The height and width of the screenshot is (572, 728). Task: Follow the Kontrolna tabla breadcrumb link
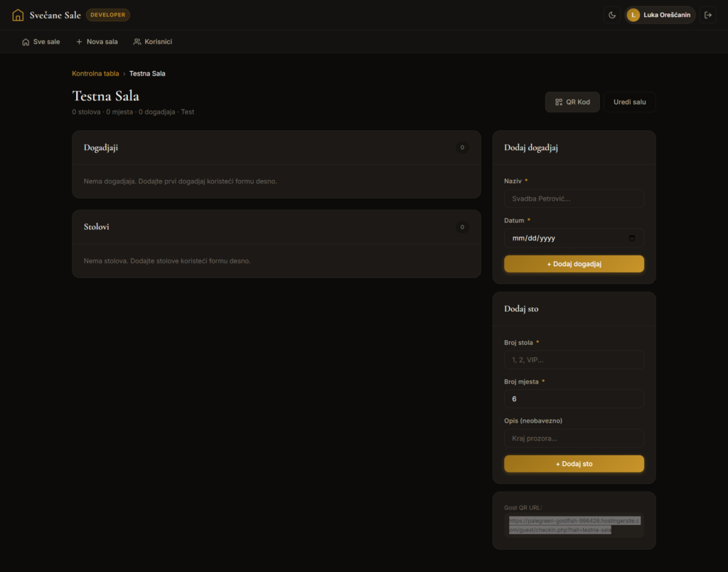[x=95, y=73]
